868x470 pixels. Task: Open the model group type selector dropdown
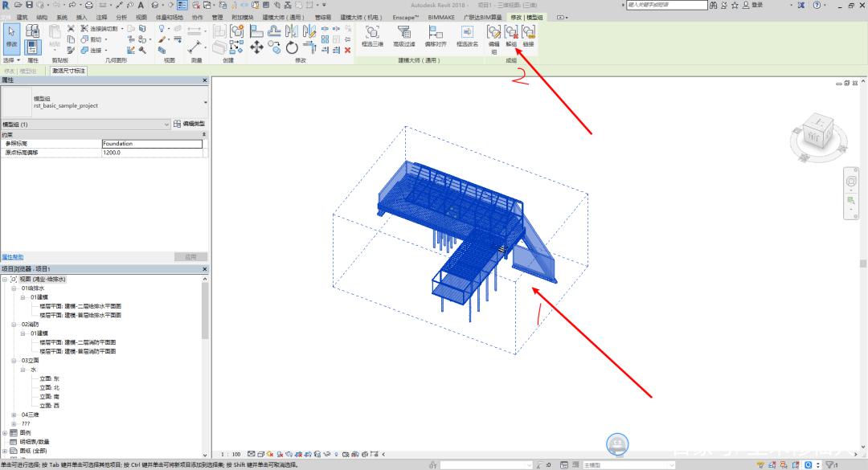(205, 103)
